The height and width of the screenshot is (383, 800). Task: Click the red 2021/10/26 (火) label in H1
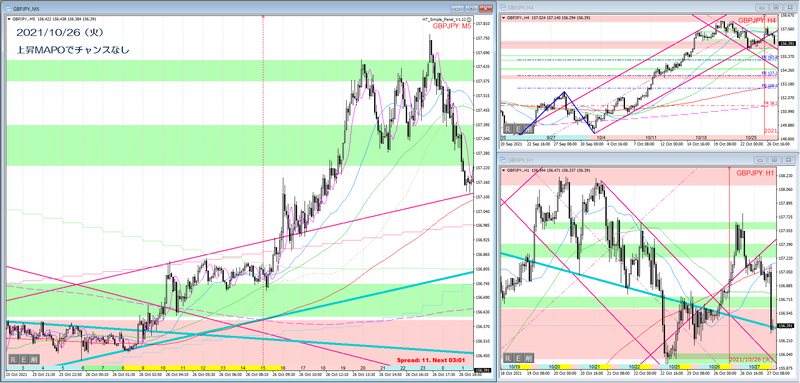(x=752, y=360)
